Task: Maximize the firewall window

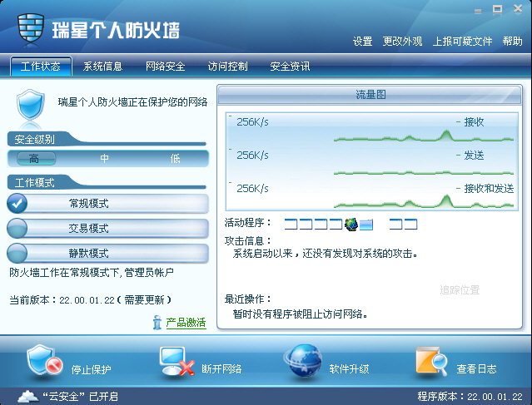Action: coord(497,9)
